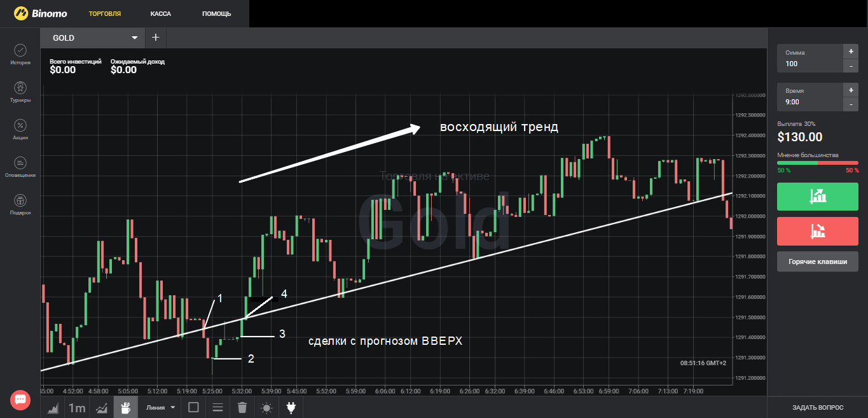Open the История (history) sidebar panel

(x=20, y=55)
